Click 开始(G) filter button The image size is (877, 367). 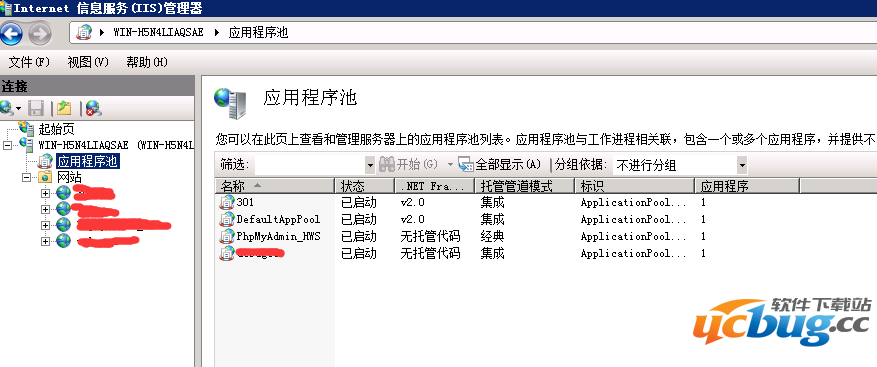click(409, 164)
